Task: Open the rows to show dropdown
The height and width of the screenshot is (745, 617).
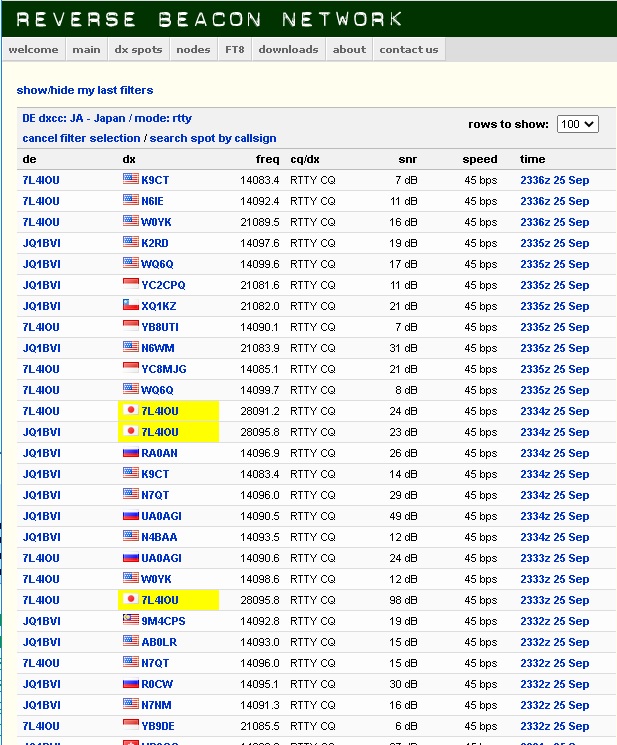Action: pyautogui.click(x=577, y=124)
